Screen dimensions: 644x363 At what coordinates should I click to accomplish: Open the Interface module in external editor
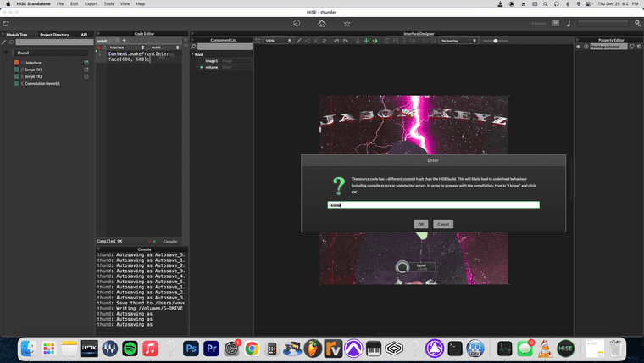(x=86, y=63)
